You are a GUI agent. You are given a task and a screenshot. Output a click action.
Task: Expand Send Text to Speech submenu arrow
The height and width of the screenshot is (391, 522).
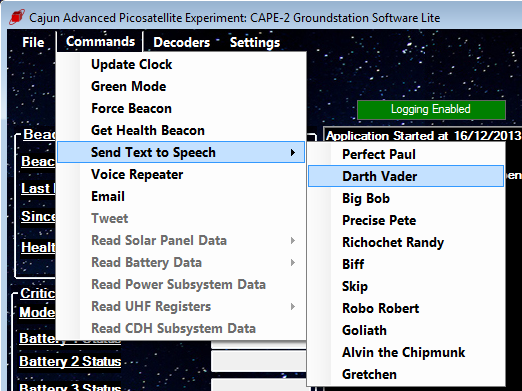click(x=293, y=153)
